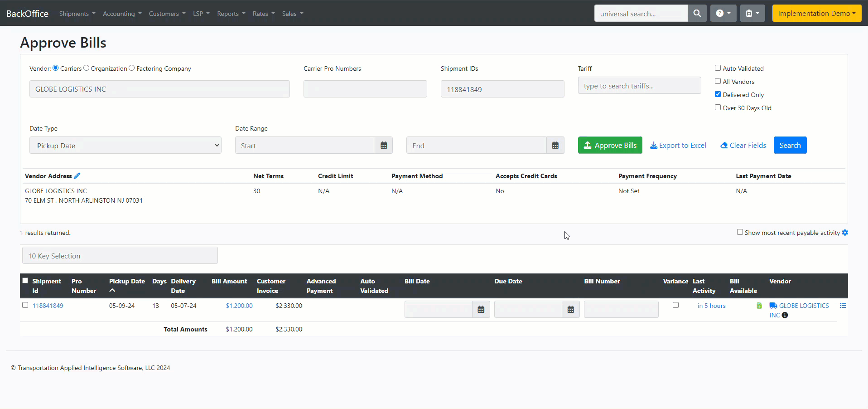
Task: Click the green Approve Bills button
Action: click(610, 145)
